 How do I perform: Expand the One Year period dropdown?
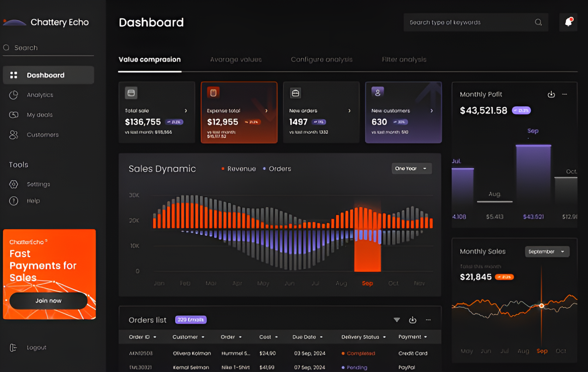[x=411, y=169]
